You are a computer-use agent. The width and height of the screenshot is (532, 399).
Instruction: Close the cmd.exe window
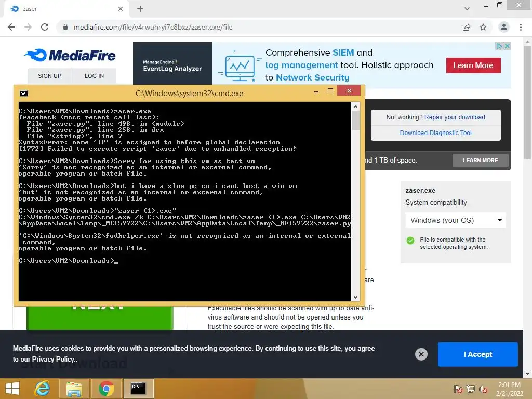(349, 90)
